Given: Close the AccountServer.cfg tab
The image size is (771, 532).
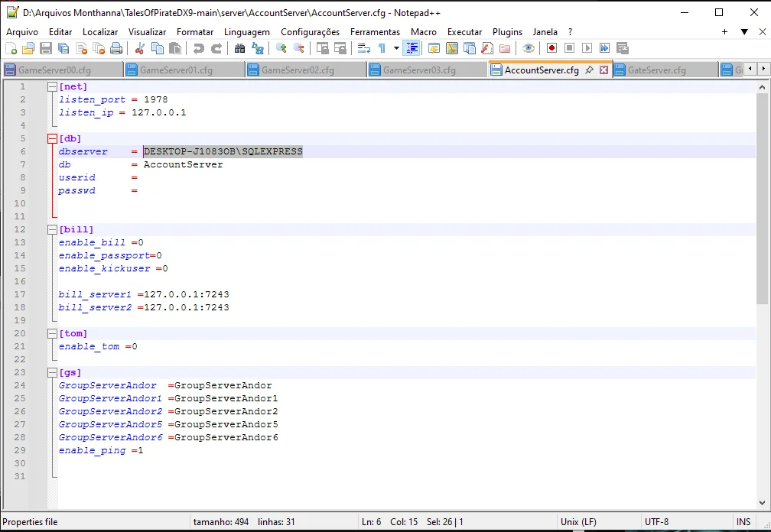Looking at the screenshot, I should tap(603, 70).
